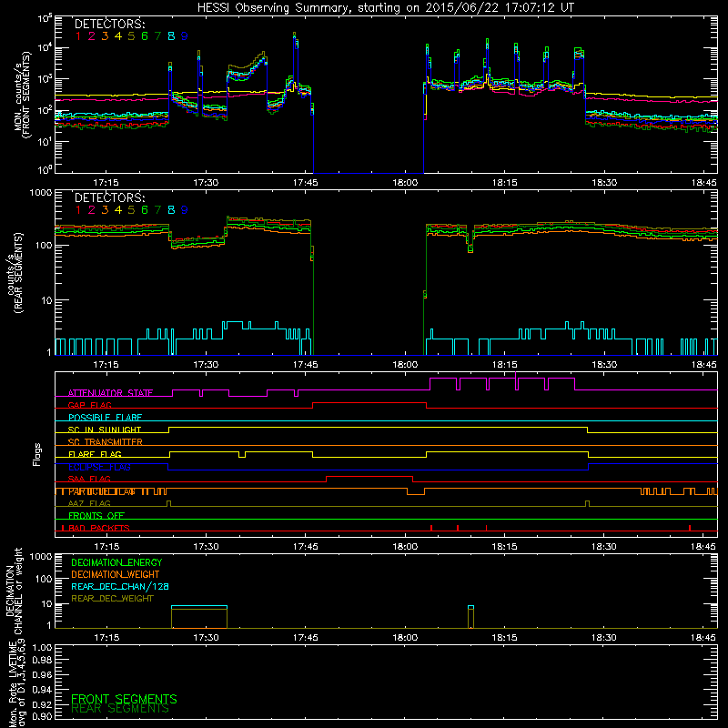Screen dimensions: 728x728
Task: Click the 18:30 tick label under the Flags panel
Action: 604,547
